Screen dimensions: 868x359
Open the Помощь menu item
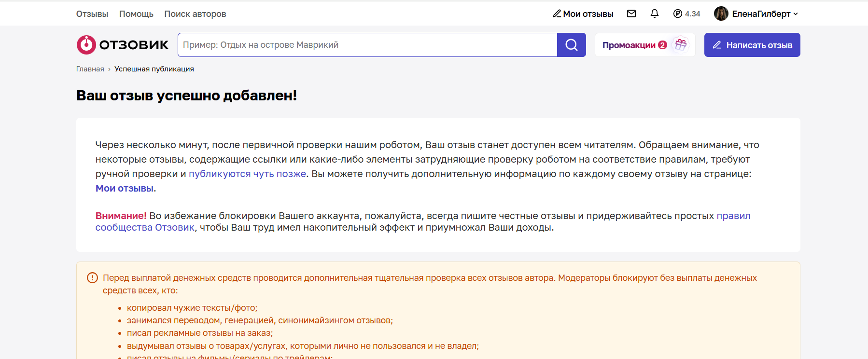coord(136,14)
